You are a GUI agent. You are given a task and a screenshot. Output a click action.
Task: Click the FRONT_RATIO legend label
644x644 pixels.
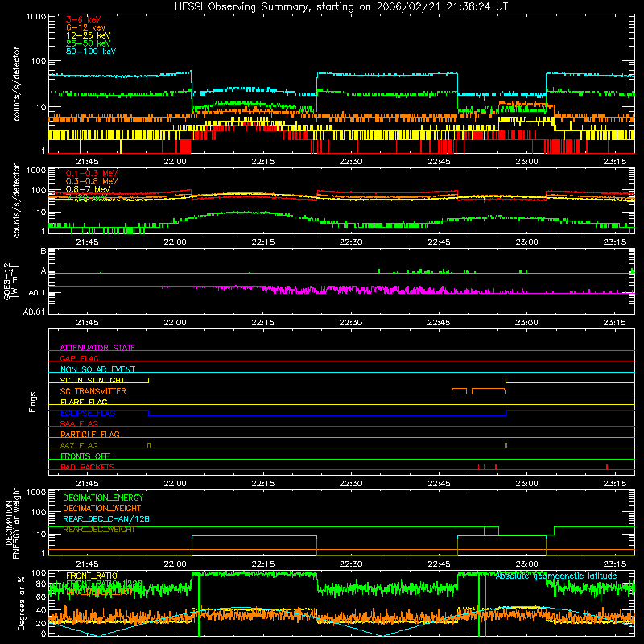click(92, 576)
